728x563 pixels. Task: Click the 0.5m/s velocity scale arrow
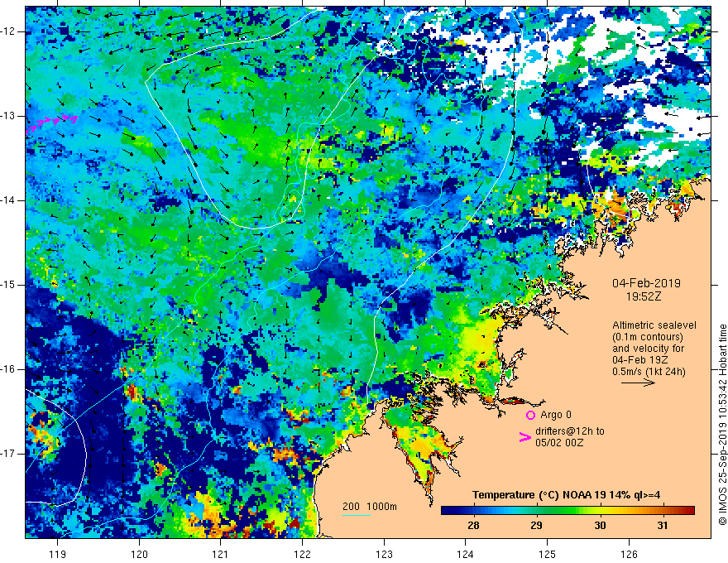click(x=638, y=383)
